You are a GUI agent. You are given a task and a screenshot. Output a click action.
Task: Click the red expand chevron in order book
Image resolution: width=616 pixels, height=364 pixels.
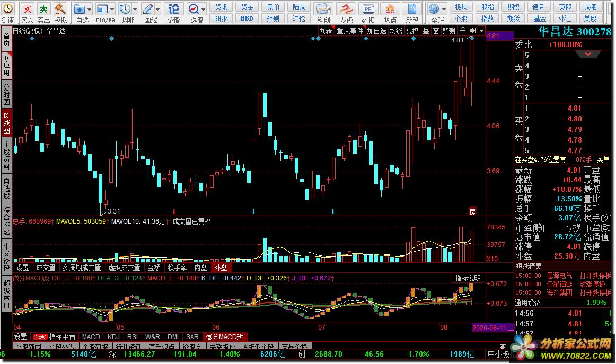588,54
